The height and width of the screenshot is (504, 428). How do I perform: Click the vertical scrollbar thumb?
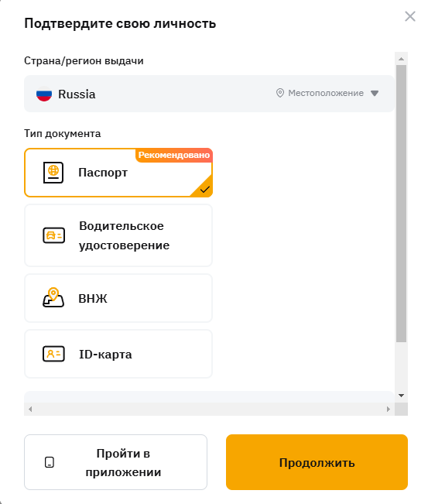tap(402, 204)
